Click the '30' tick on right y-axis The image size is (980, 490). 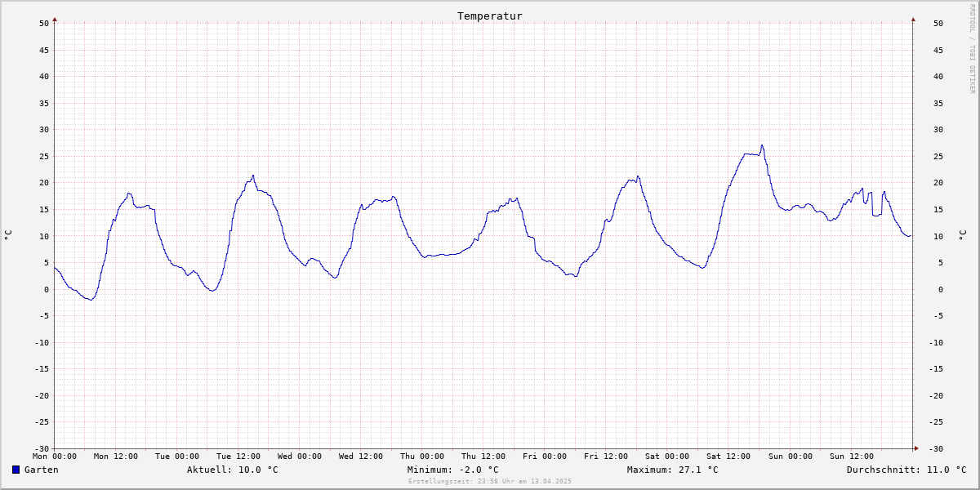point(938,130)
